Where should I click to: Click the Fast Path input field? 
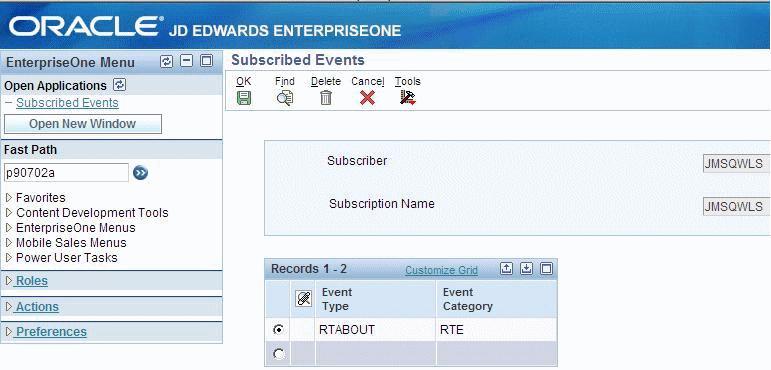tap(66, 173)
